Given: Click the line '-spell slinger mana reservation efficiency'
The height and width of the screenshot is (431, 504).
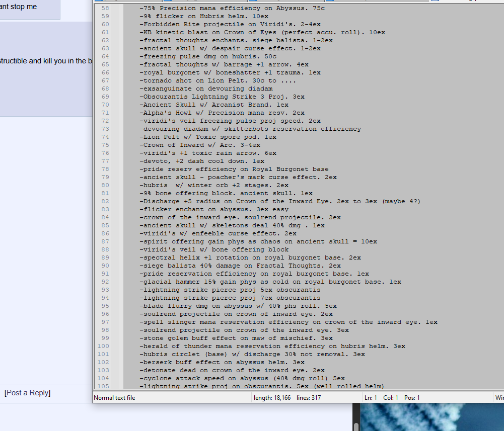Looking at the screenshot, I should 289,322.
